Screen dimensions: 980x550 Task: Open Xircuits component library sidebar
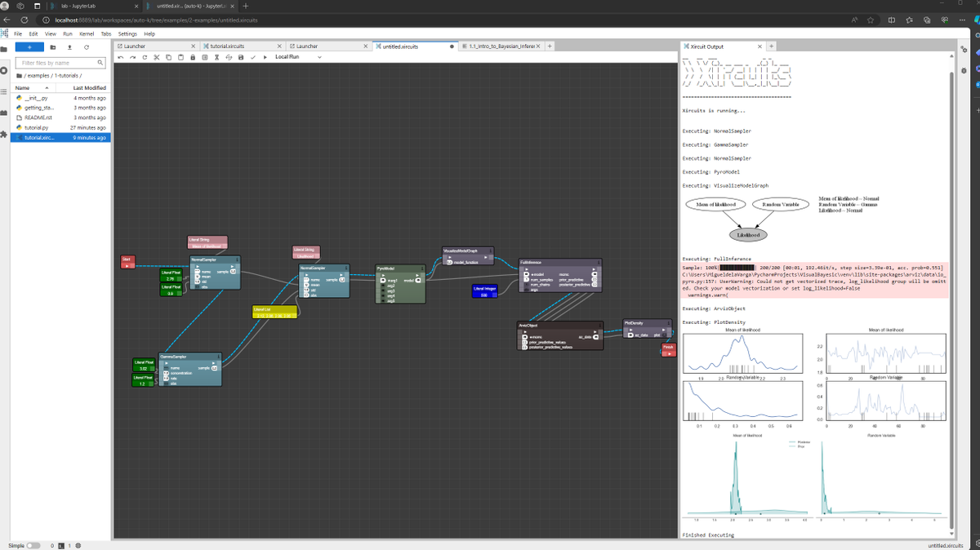coord(4,113)
